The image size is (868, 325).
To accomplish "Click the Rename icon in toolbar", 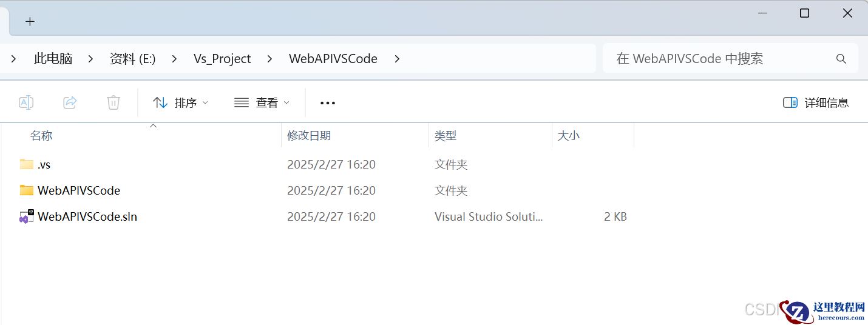I will coord(26,102).
